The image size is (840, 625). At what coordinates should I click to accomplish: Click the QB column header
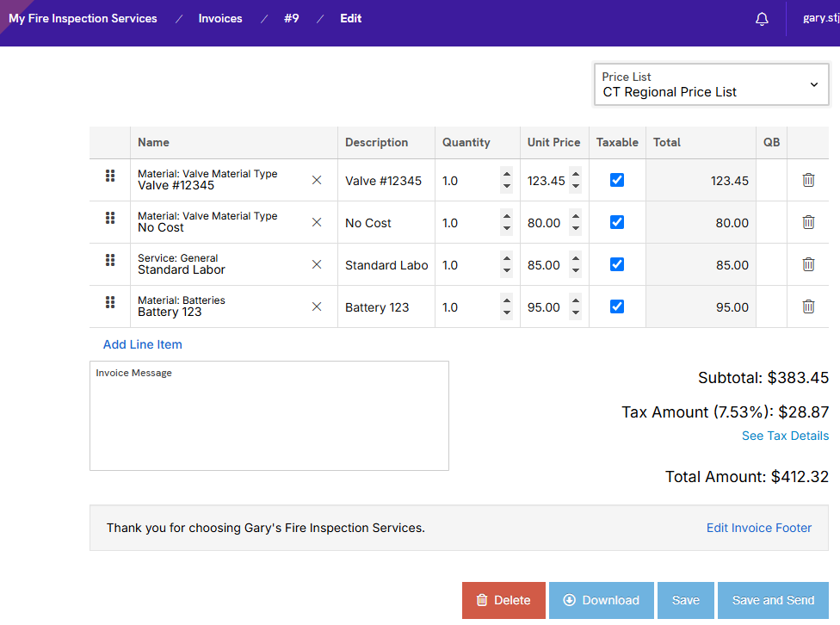[771, 143]
